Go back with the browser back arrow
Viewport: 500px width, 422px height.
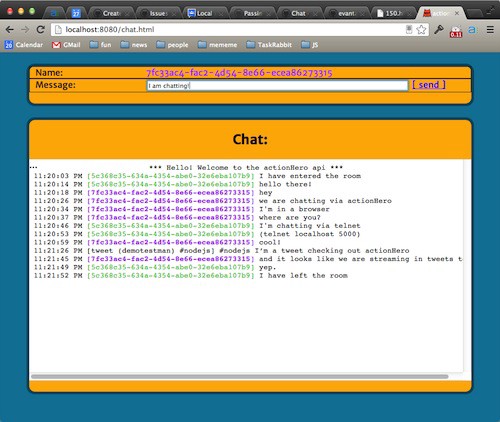[x=10, y=30]
